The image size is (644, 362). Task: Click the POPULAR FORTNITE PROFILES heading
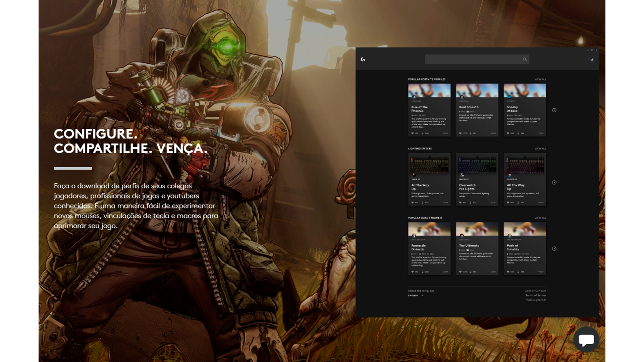point(427,79)
